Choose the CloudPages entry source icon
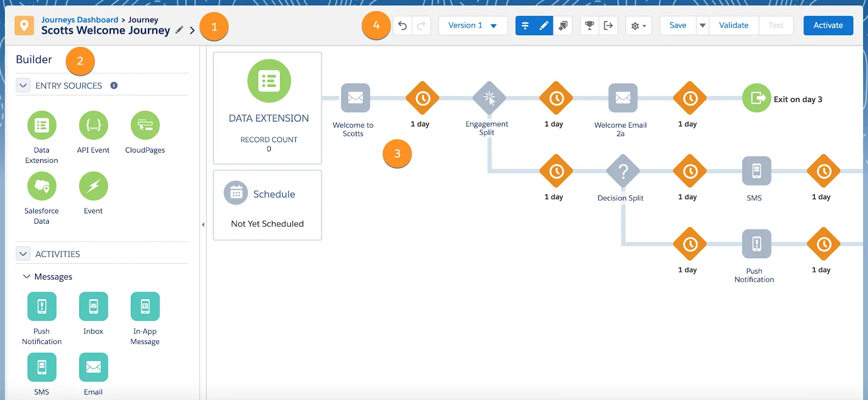 click(x=145, y=125)
